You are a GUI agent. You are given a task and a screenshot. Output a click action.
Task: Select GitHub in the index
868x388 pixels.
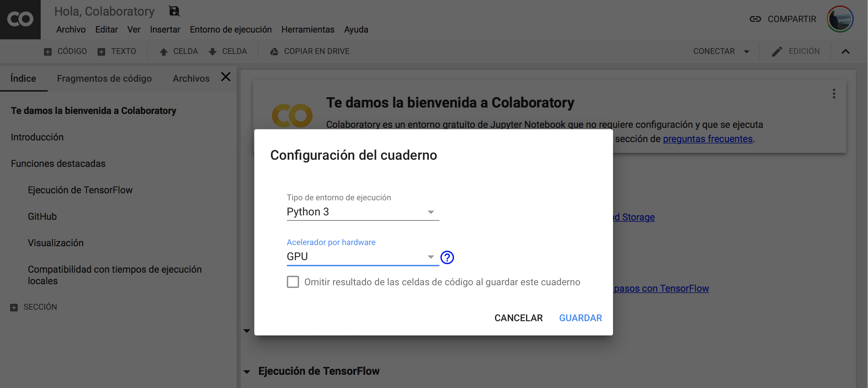42,216
